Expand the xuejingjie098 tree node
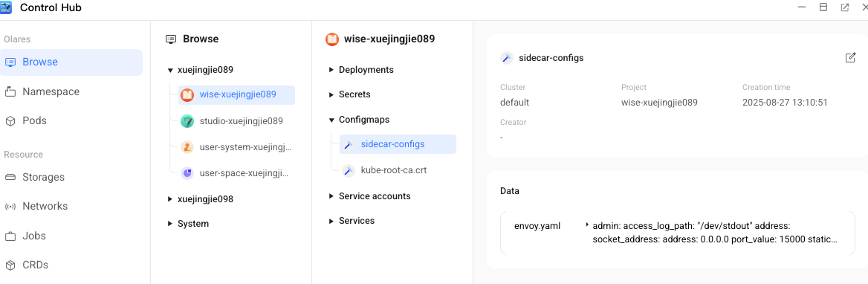Viewport: 868px width, 284px height. (x=170, y=199)
